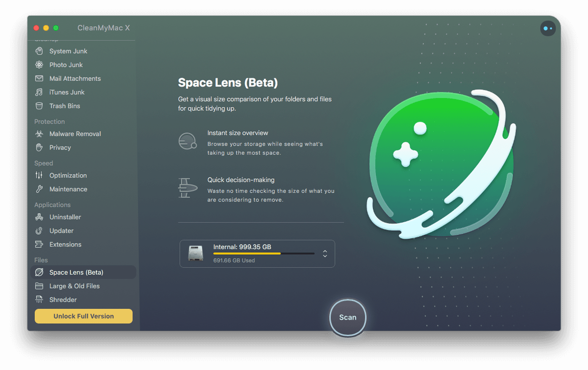Image resolution: width=588 pixels, height=370 pixels.
Task: Click the Large & Old Files folder icon
Action: click(39, 286)
